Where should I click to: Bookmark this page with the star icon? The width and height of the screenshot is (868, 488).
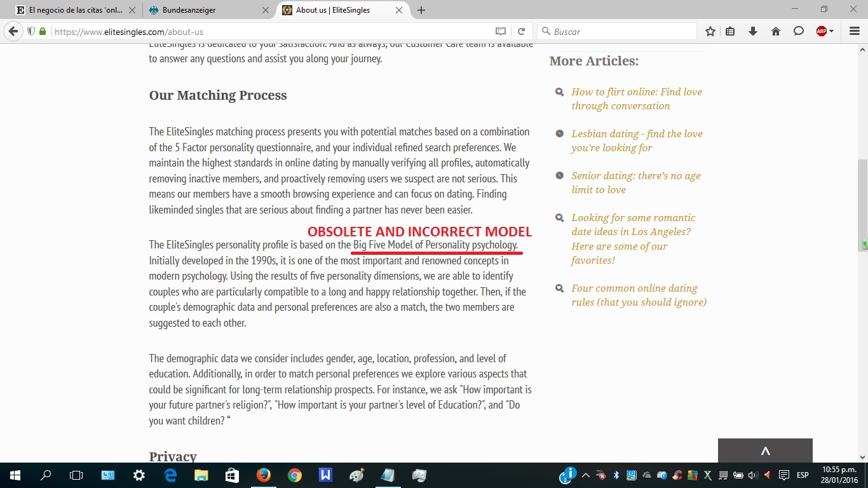tap(710, 31)
